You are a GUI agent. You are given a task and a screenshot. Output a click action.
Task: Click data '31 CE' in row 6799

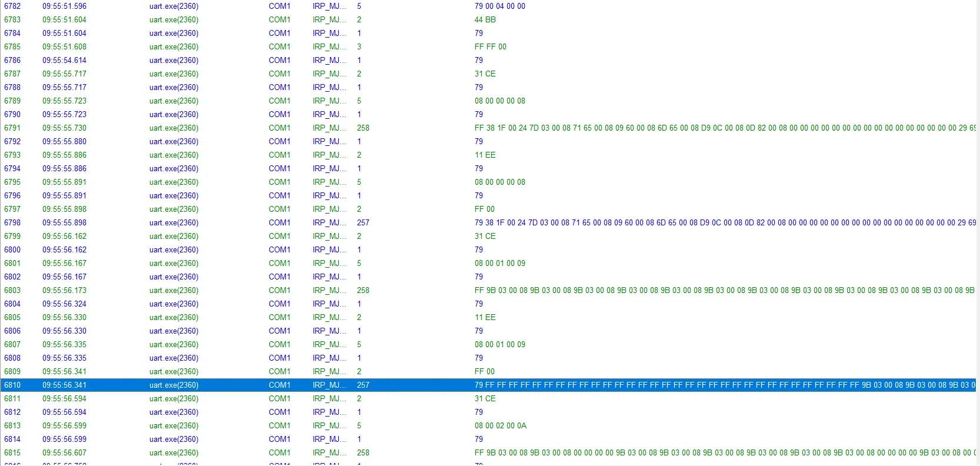(x=485, y=237)
